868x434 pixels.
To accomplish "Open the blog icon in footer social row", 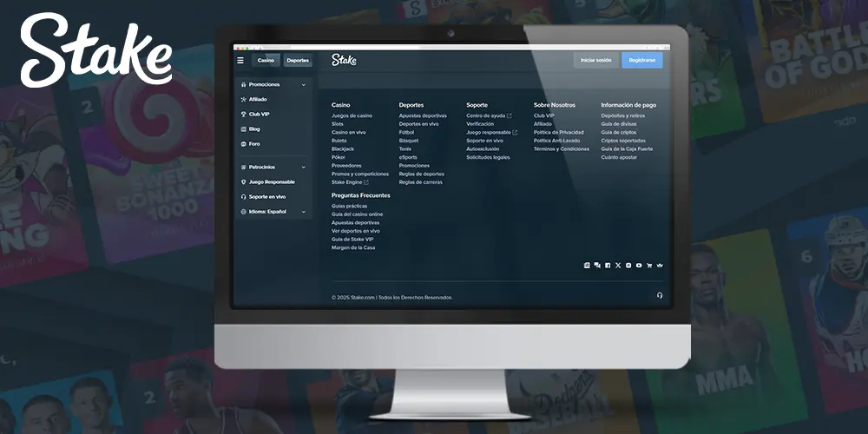I will point(587,265).
